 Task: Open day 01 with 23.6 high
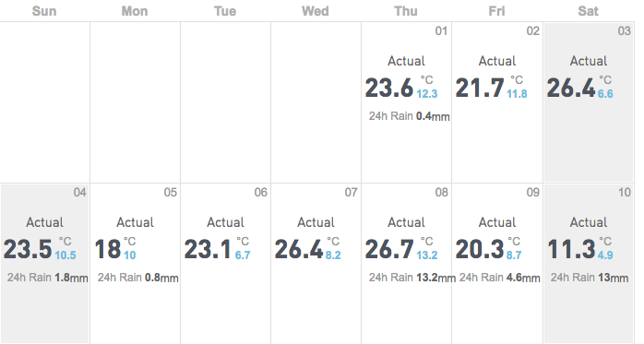(406, 101)
